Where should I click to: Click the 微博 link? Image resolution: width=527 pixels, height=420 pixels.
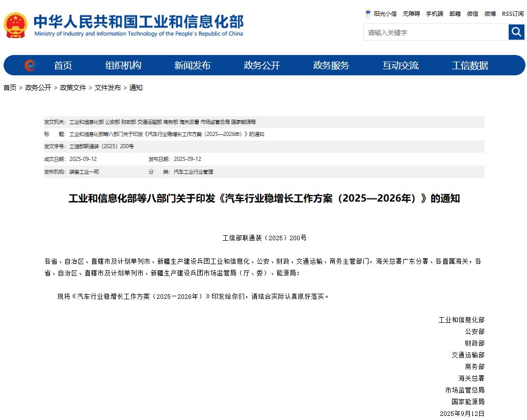(x=490, y=14)
